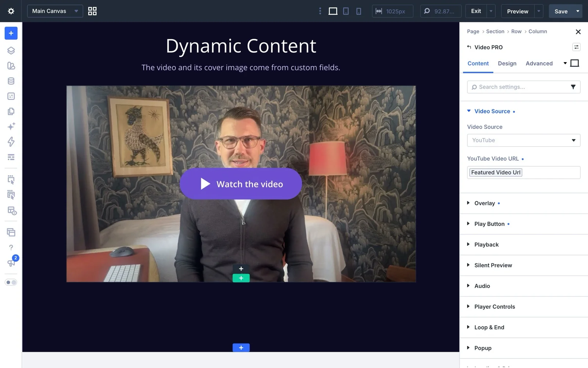The width and height of the screenshot is (588, 368).
Task: Open the copy pages icon in sidebar
Action: coord(11,111)
